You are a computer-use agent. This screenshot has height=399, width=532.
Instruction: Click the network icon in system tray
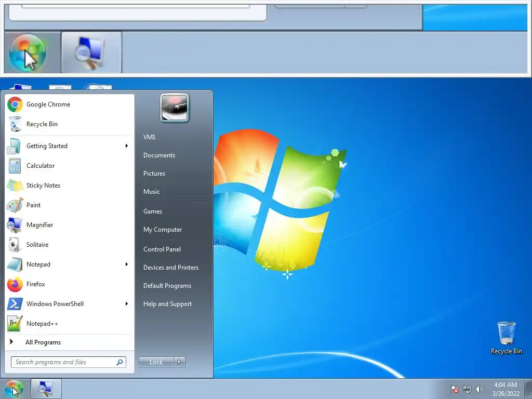click(467, 389)
